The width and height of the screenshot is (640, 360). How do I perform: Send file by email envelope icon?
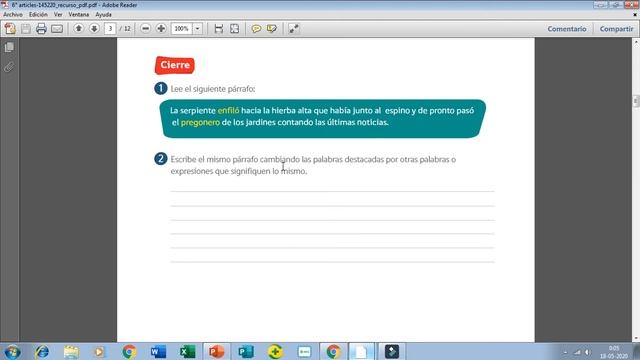click(57, 29)
